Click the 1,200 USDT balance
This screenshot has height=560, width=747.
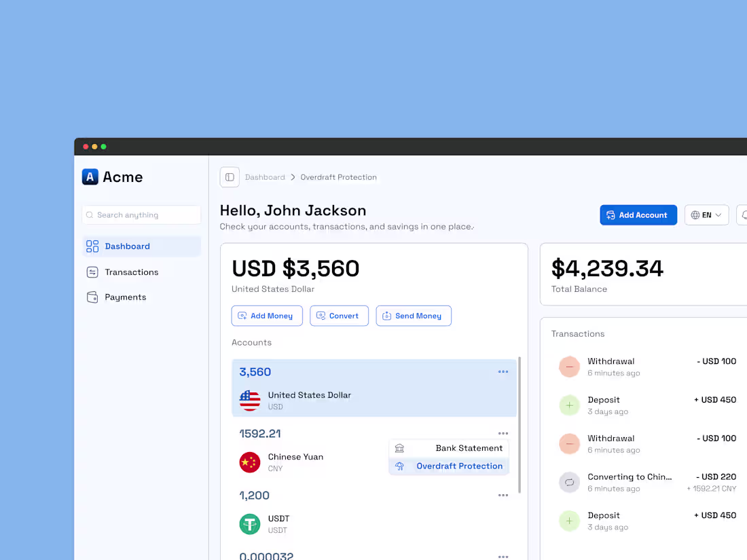point(255,496)
